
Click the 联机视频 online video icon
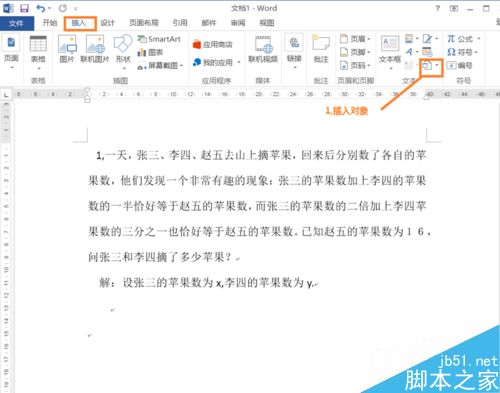[263, 49]
